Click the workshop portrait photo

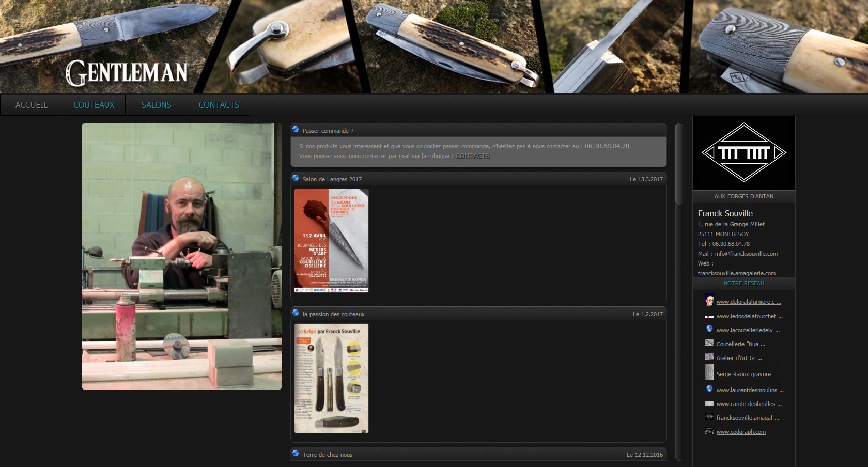click(182, 256)
